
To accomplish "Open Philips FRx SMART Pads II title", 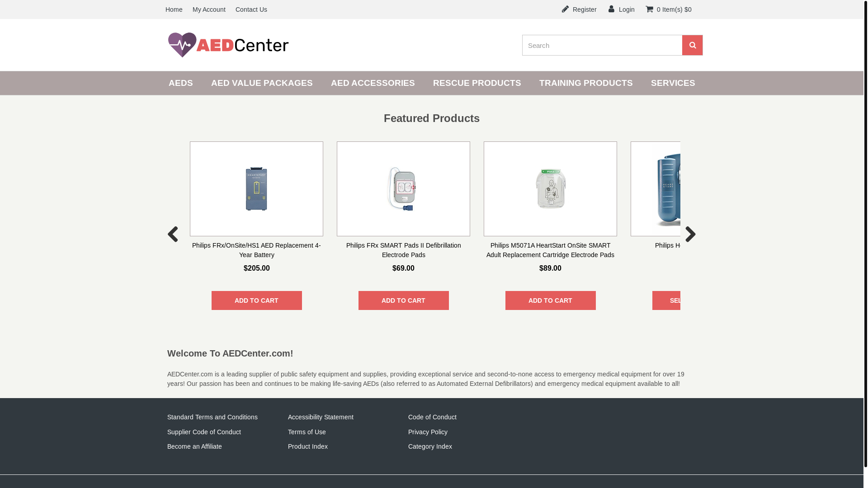I will [403, 250].
